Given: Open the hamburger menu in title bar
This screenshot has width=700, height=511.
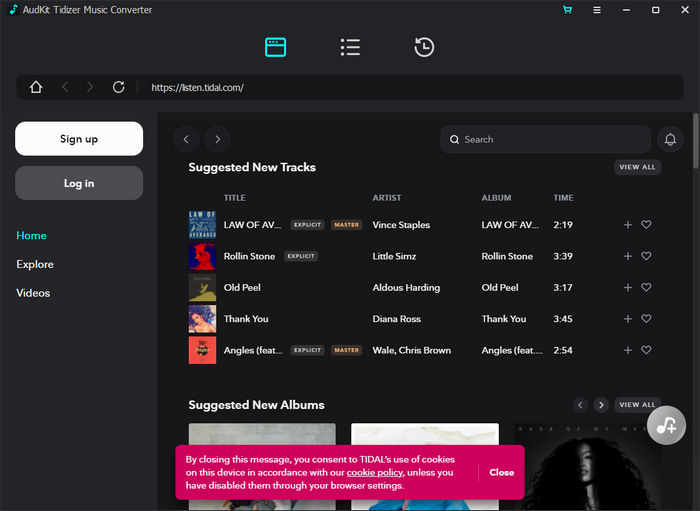Looking at the screenshot, I should (596, 10).
